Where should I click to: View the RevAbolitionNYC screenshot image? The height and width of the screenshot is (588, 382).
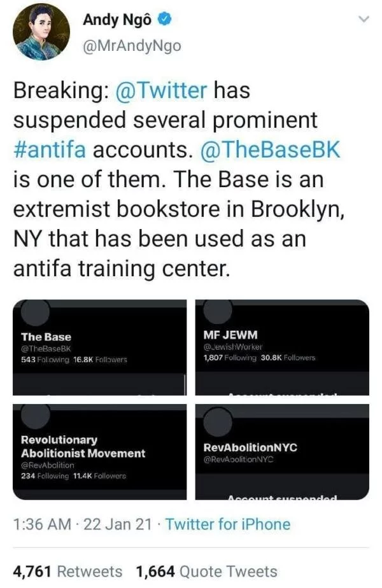coord(282,452)
